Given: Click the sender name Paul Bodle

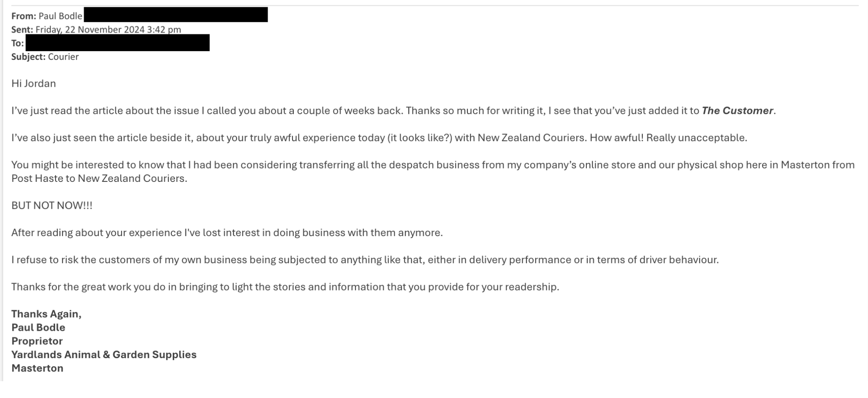Looking at the screenshot, I should point(60,16).
